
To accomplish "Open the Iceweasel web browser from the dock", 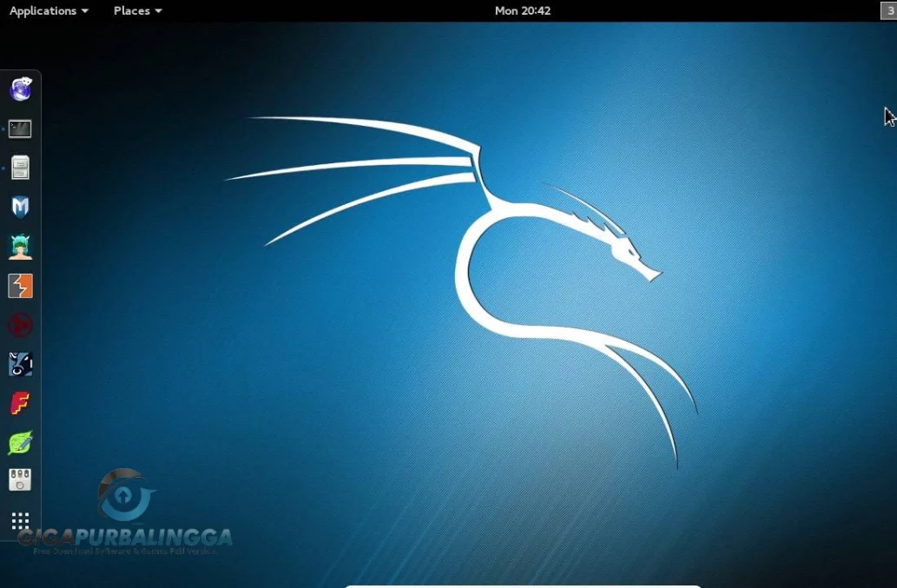I will [x=19, y=89].
